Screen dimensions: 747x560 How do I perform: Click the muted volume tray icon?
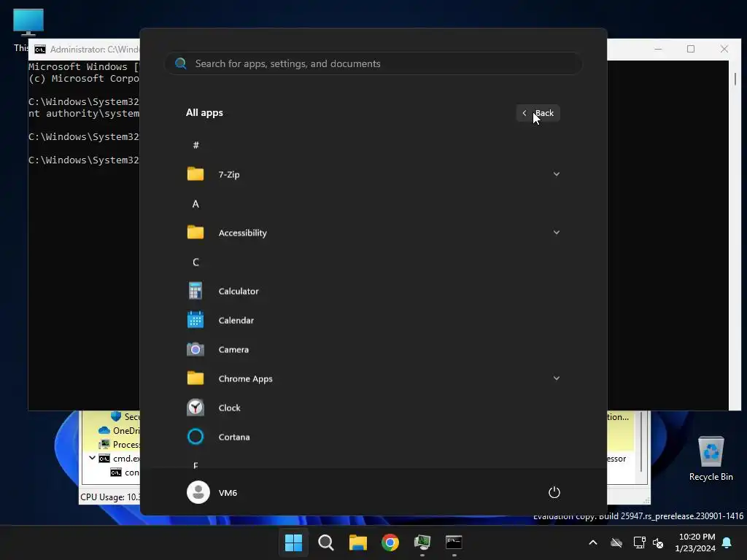pos(658,542)
